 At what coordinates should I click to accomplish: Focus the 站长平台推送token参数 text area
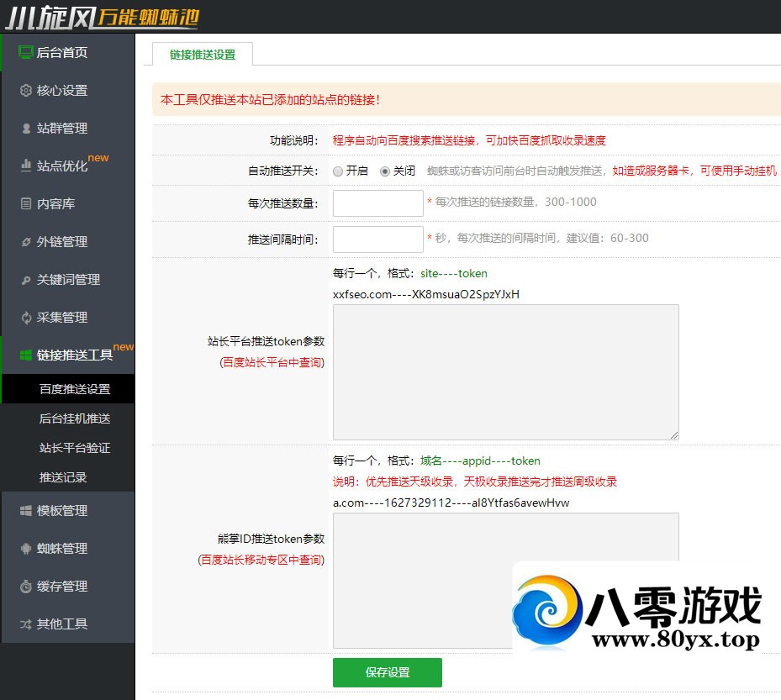505,371
